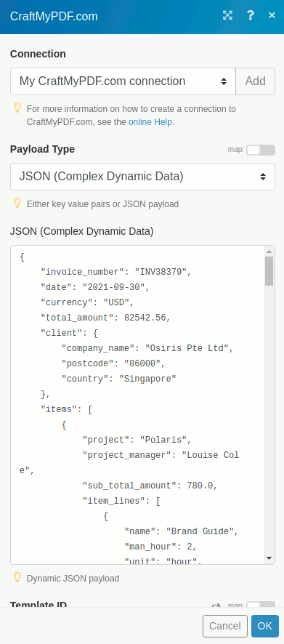Click the "client": { line
The image size is (284, 644).
coord(69,333)
